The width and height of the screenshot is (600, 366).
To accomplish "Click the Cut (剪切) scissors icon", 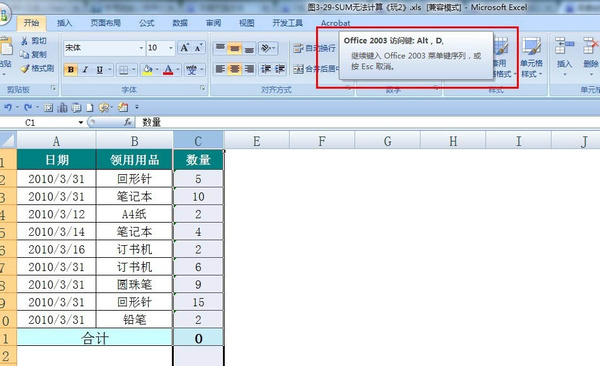I will (x=25, y=41).
